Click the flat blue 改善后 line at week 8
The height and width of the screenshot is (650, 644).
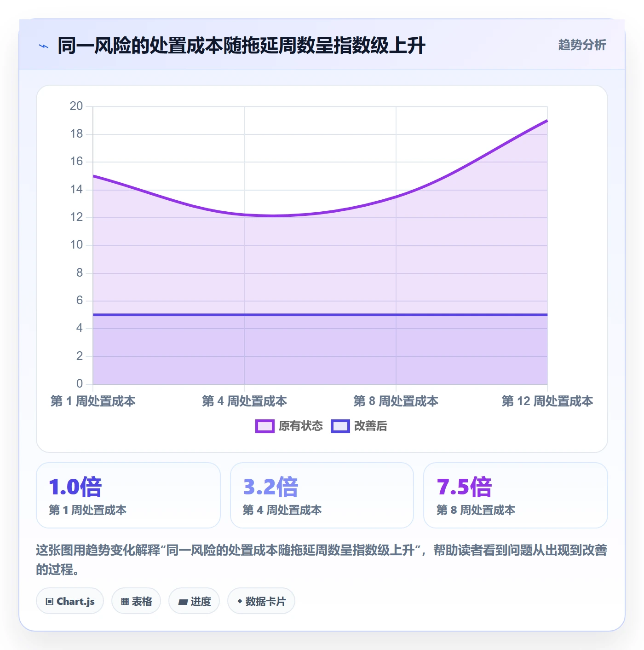point(396,315)
